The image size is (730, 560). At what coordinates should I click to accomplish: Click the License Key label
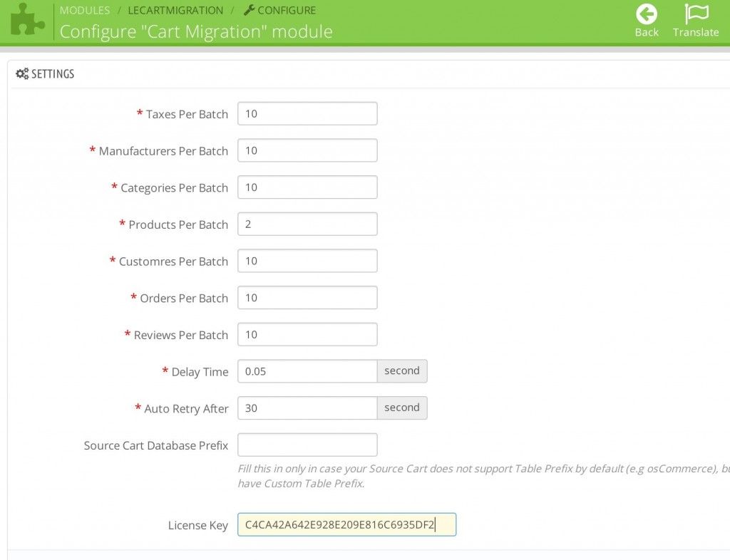[x=198, y=526]
